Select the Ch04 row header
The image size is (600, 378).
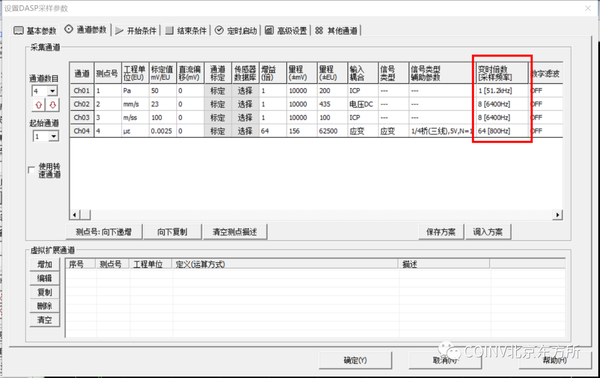coord(82,131)
